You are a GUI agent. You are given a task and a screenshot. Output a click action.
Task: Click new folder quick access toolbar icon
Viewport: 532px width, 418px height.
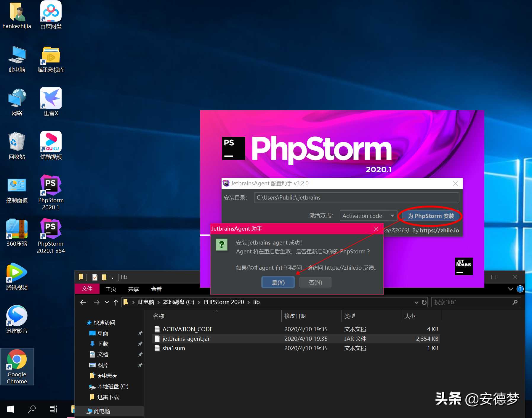104,277
